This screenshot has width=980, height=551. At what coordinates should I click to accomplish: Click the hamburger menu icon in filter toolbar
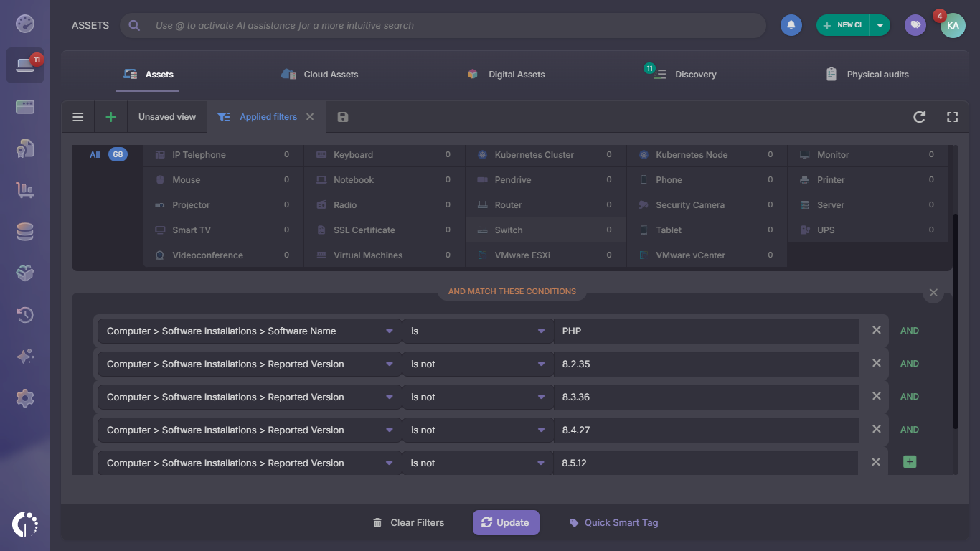[78, 117]
